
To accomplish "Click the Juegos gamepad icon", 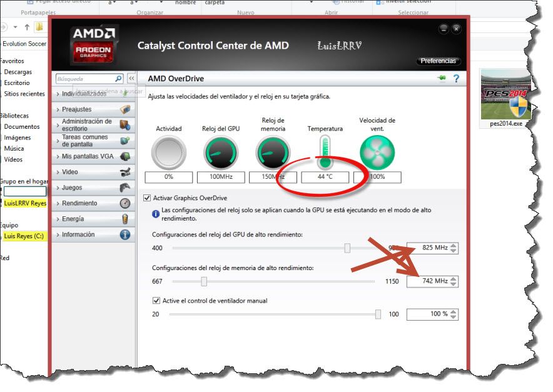I will coord(125,188).
